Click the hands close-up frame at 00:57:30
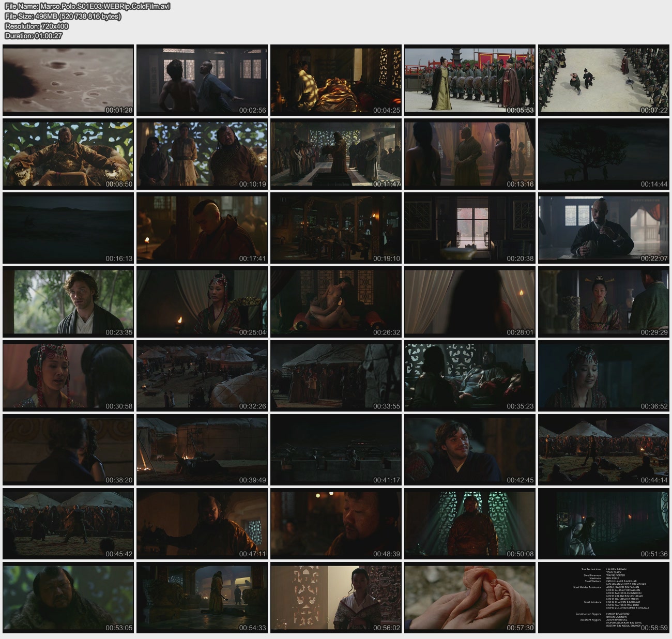Screen dimensions: 672x639 point(469,598)
